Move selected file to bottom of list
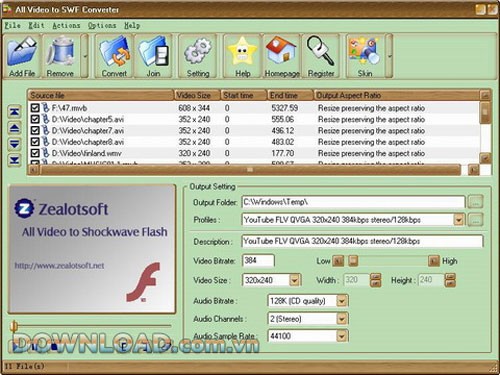The width and height of the screenshot is (500, 375). pyautogui.click(x=14, y=161)
